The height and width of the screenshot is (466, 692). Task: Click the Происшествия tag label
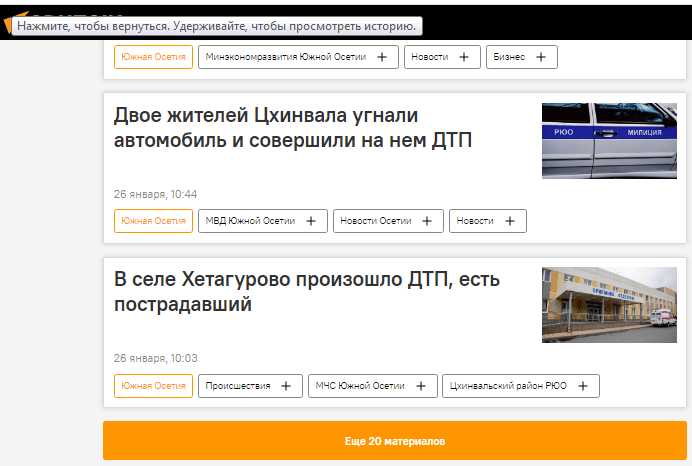click(237, 386)
